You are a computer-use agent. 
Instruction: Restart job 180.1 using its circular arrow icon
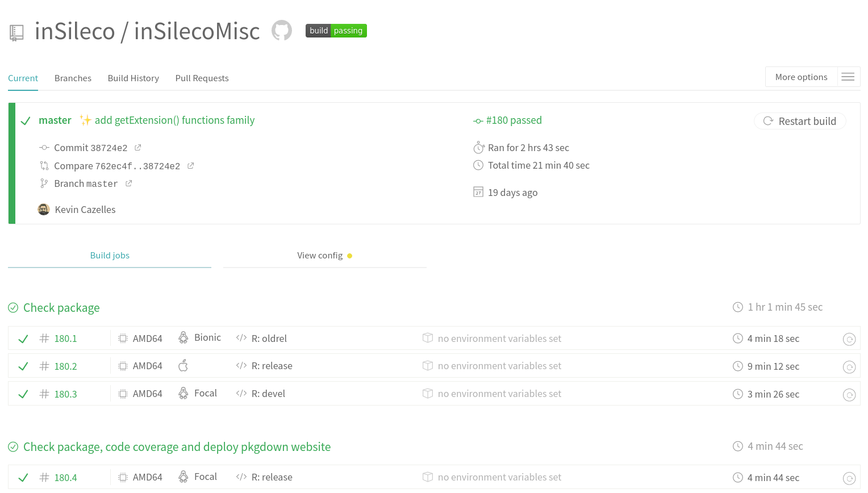[x=850, y=339]
